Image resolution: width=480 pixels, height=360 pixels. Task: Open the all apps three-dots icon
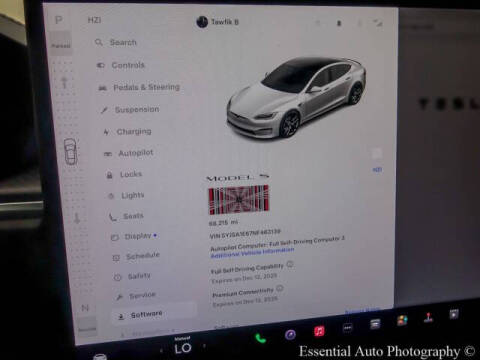tap(347, 328)
